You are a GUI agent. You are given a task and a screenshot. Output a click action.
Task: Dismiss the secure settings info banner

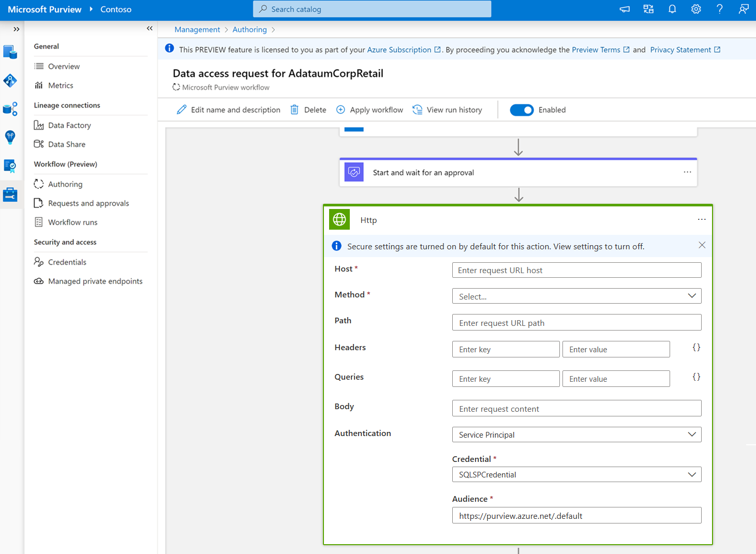pyautogui.click(x=702, y=245)
